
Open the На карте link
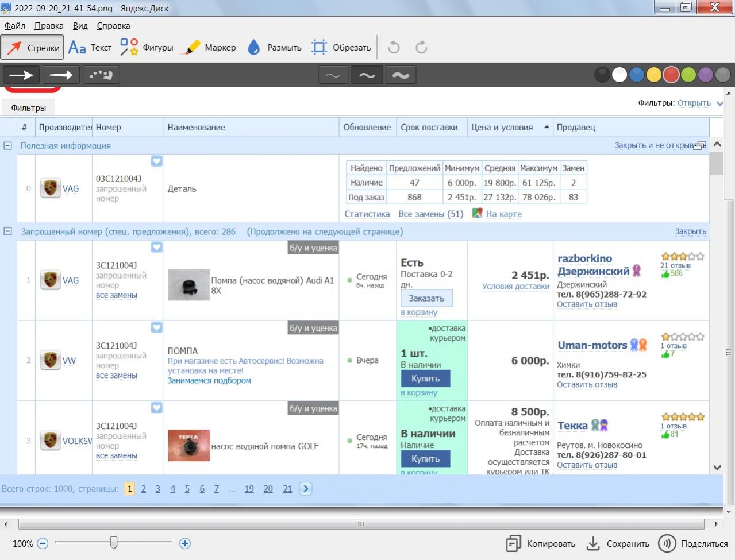(x=504, y=214)
